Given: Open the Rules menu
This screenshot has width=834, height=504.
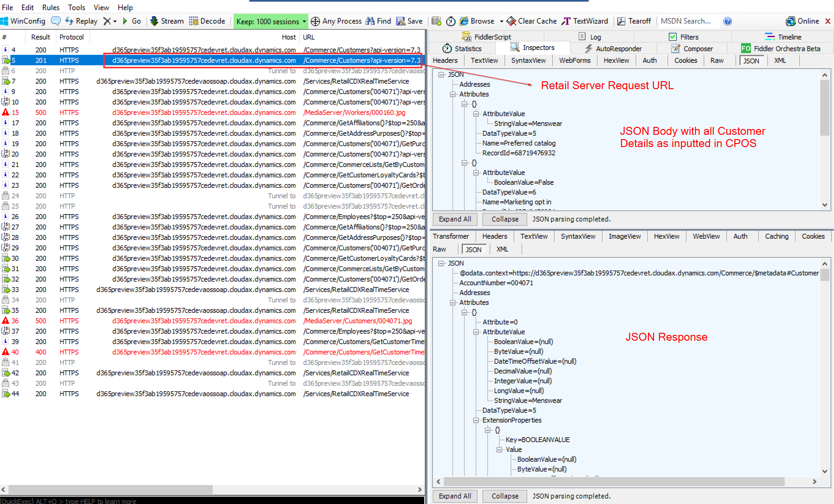Looking at the screenshot, I should (51, 7).
